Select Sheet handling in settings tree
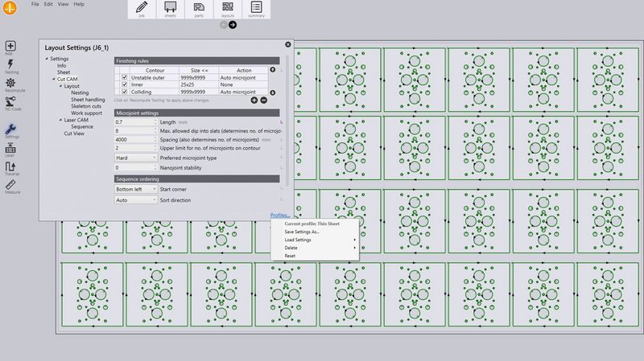This screenshot has width=644, height=361. [88, 100]
